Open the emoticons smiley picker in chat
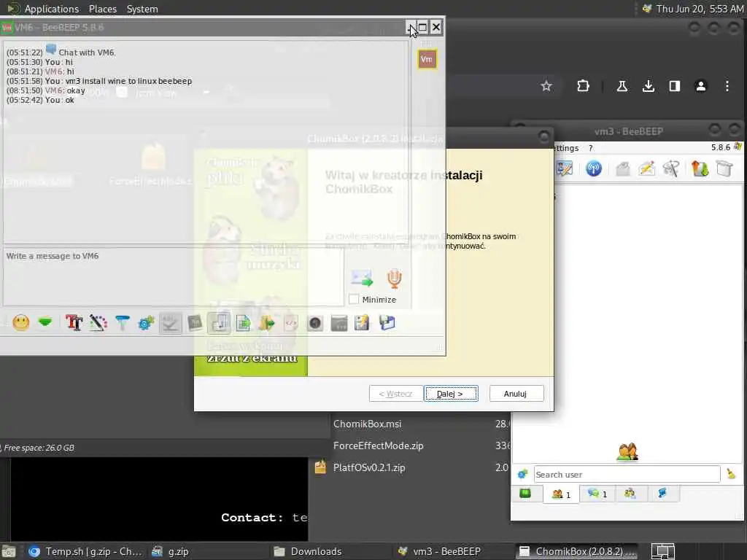 click(x=21, y=323)
